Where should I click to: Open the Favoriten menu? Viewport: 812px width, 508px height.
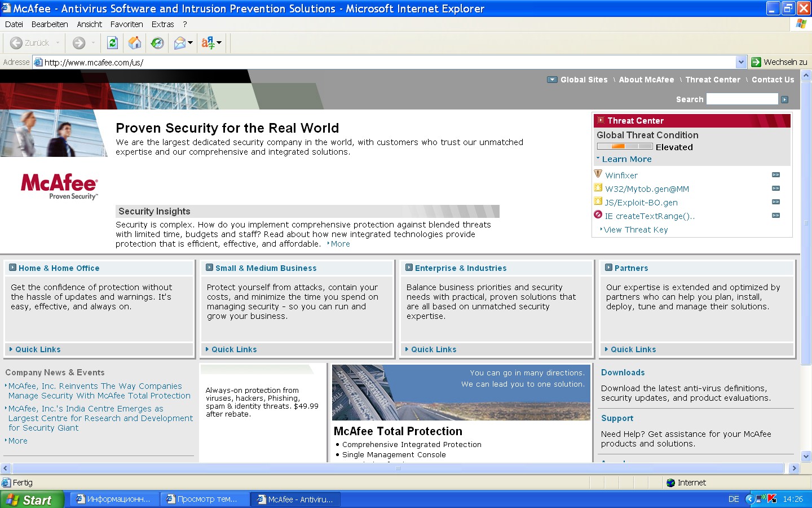(127, 24)
